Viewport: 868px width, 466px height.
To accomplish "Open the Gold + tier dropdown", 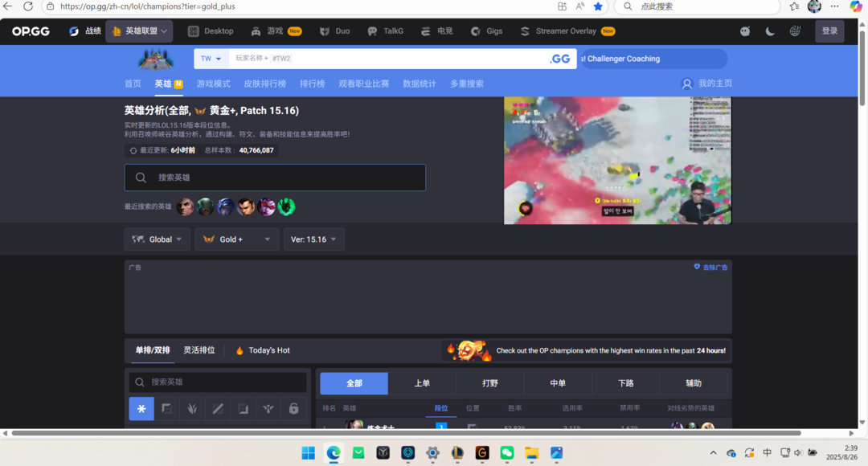I will [x=237, y=239].
